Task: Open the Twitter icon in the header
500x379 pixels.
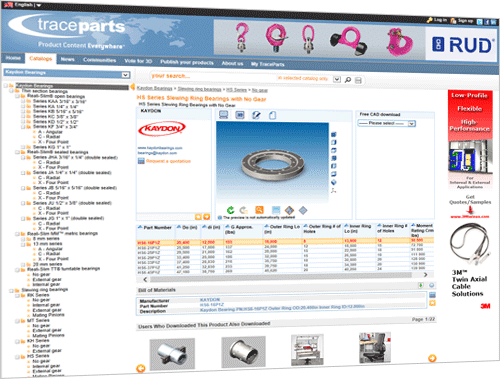Action: point(480,22)
